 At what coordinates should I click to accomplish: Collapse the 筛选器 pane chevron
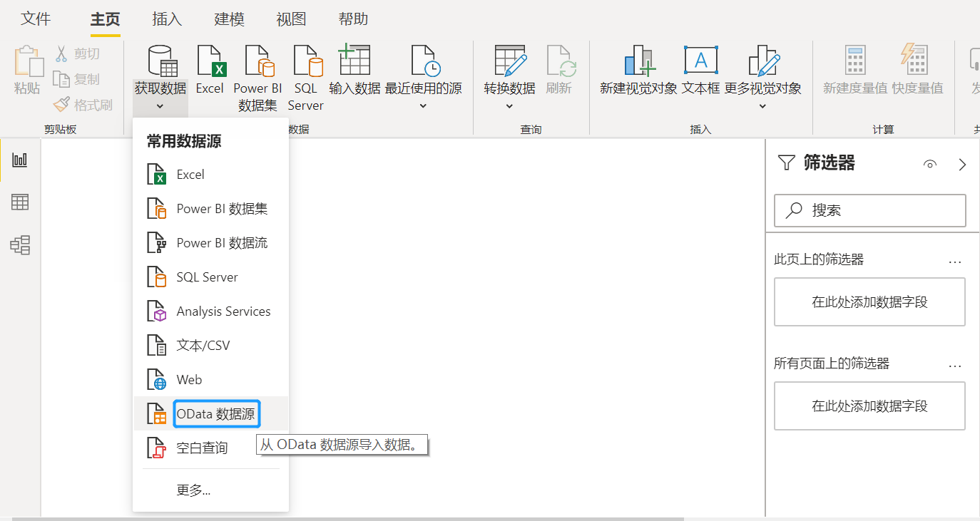coord(962,165)
